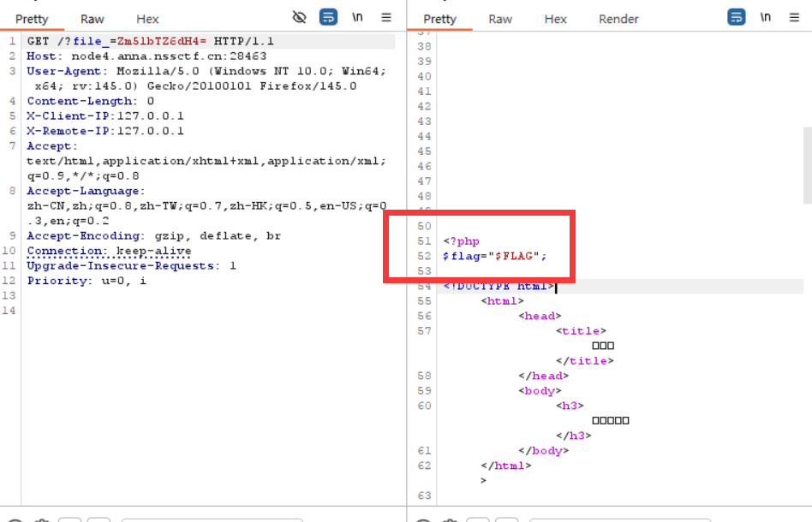This screenshot has height=522, width=812.
Task: Click the Zm5sbTZ6dH4= parameter value
Action: [162, 41]
